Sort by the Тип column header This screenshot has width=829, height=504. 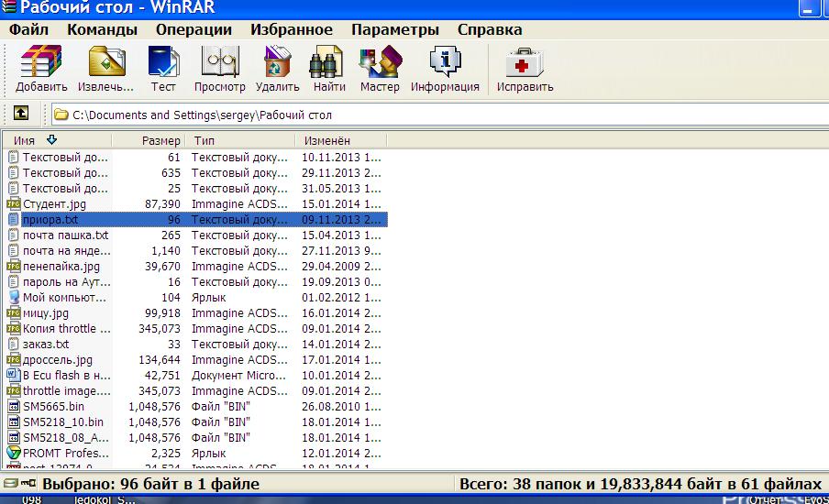[x=240, y=140]
